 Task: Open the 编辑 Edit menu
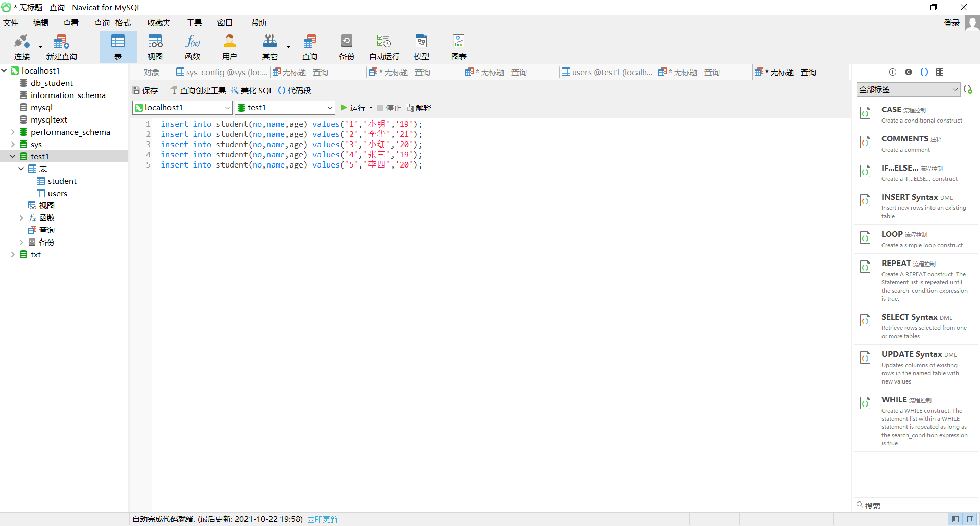[x=41, y=22]
